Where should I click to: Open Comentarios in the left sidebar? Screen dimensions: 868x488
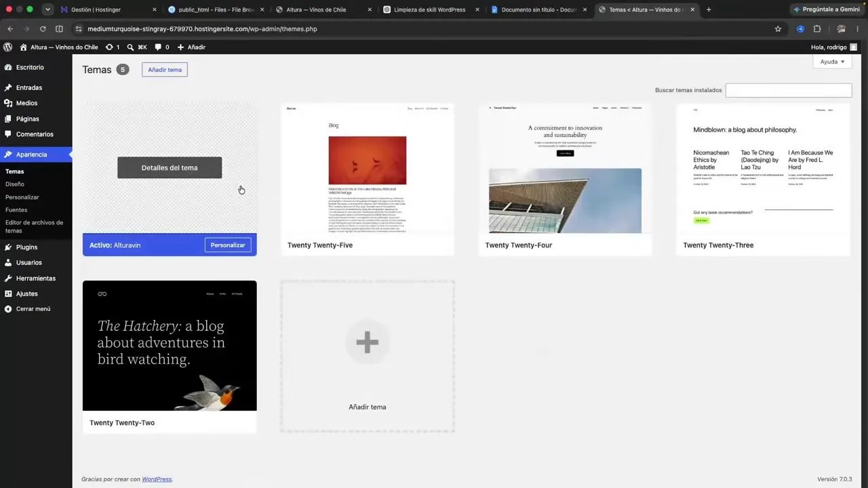(36, 134)
